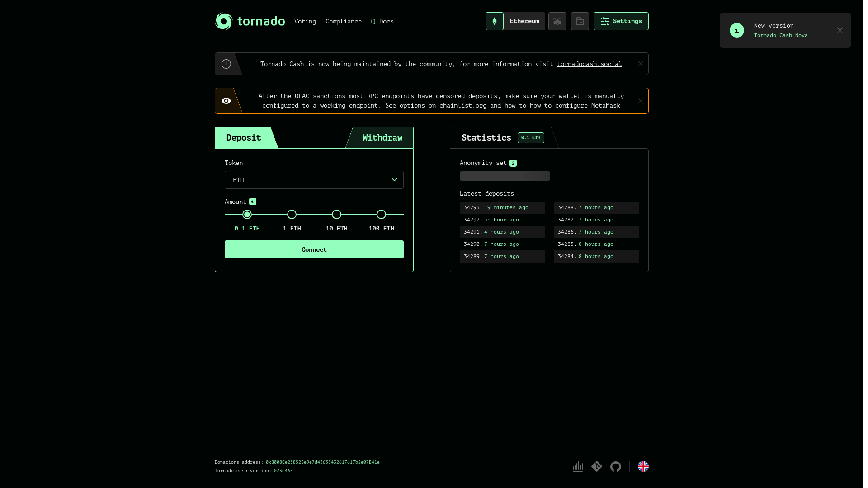
Task: Select deposit 34284, 8 hours ago
Action: (596, 256)
